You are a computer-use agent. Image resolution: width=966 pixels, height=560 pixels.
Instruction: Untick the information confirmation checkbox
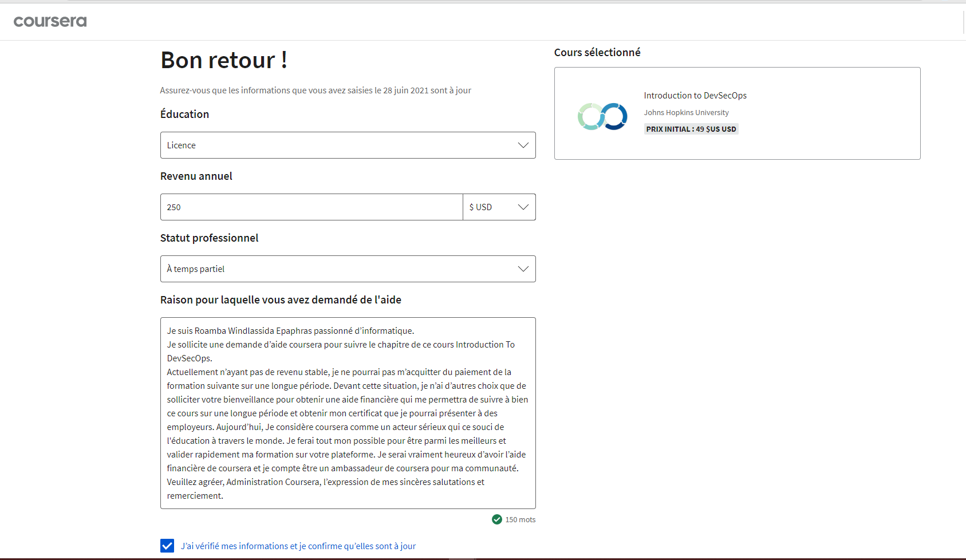167,546
